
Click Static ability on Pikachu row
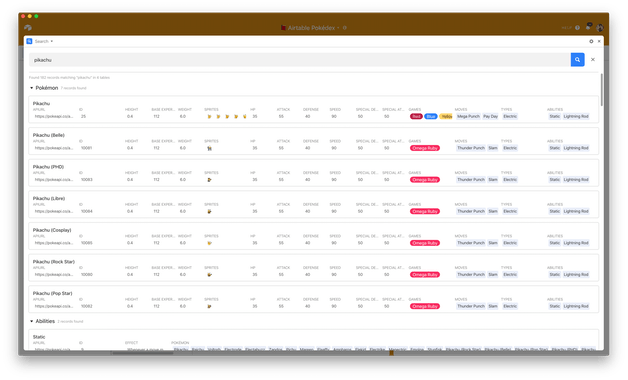click(555, 117)
